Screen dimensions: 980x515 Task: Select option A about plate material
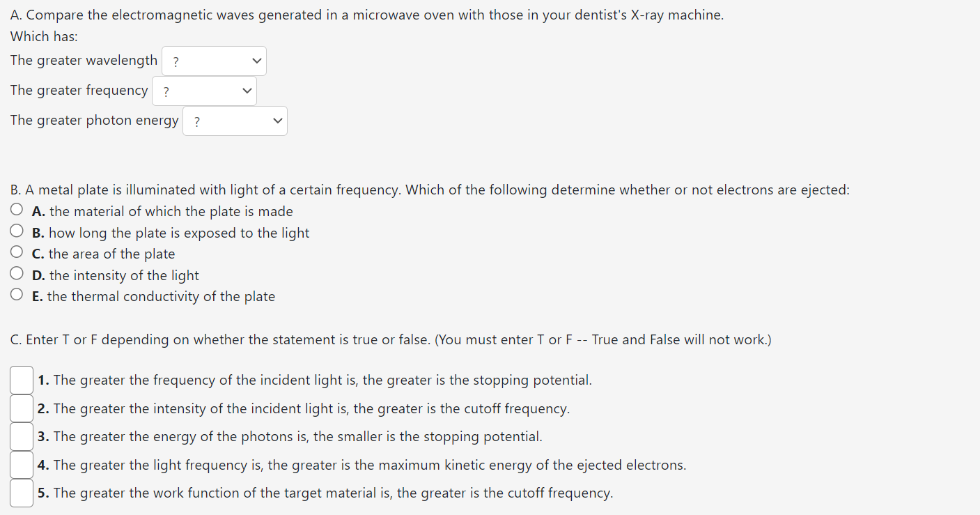coord(17,208)
